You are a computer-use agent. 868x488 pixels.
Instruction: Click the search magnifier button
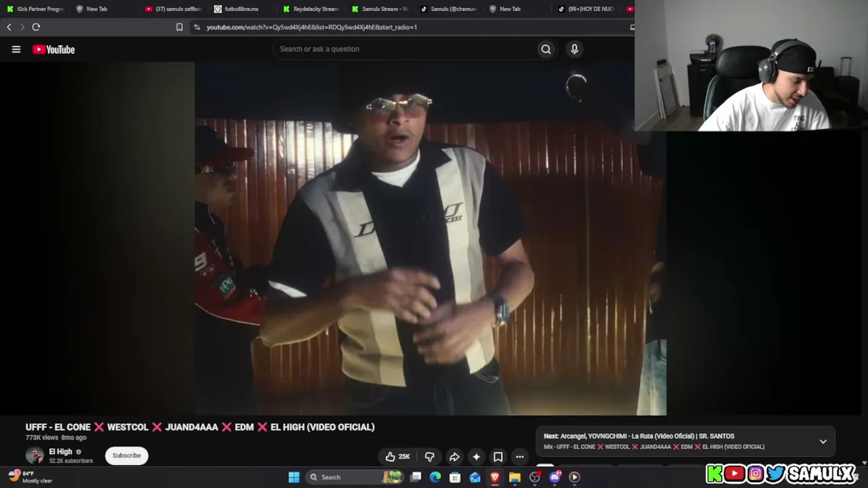pyautogui.click(x=546, y=49)
